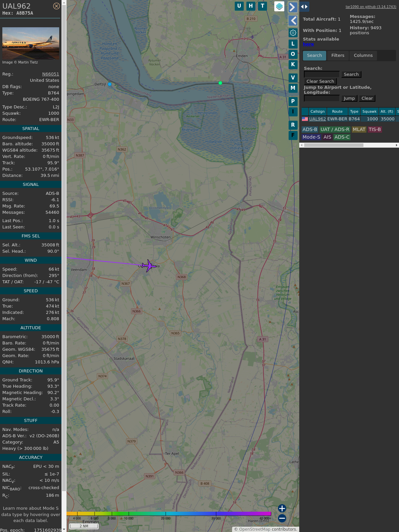Toggle the R map button
Viewport: 399px width, 532px height.
coord(293,125)
